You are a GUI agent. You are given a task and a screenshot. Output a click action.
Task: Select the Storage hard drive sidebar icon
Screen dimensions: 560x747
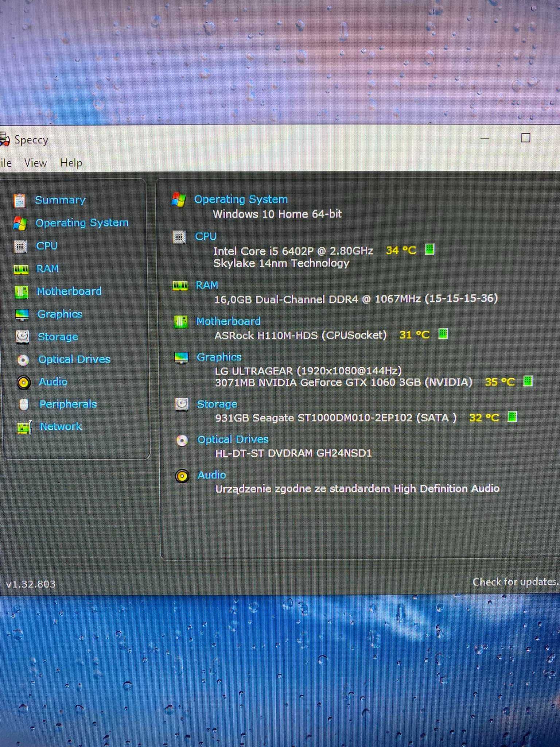23,337
